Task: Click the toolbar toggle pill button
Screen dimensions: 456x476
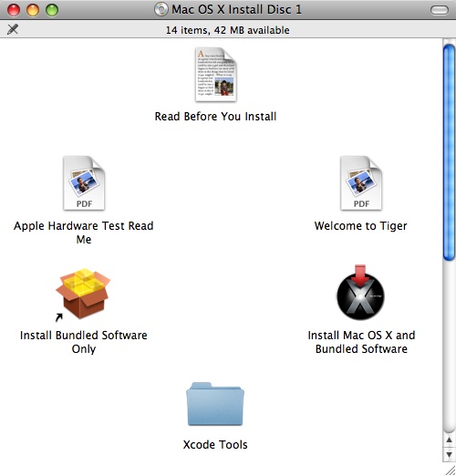Action: (440, 10)
